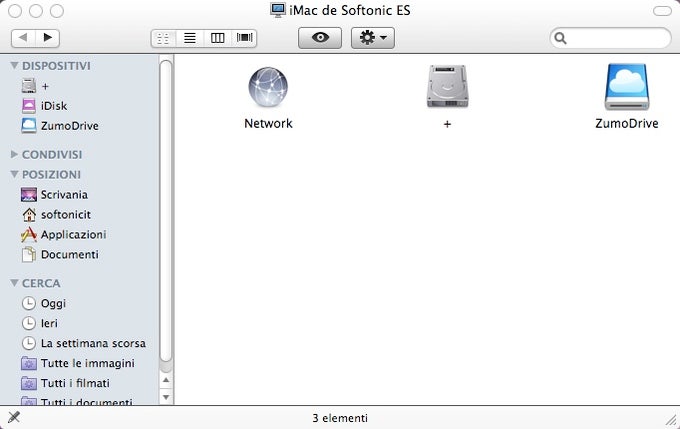The width and height of the screenshot is (680, 429).
Task: Switch to Cover Flow view
Action: [245, 38]
